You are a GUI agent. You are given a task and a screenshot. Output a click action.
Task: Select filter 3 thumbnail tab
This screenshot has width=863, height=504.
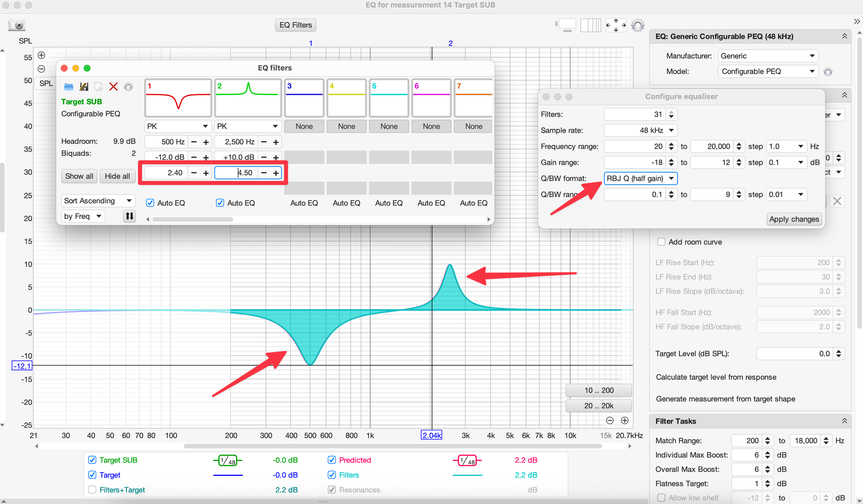coord(304,98)
